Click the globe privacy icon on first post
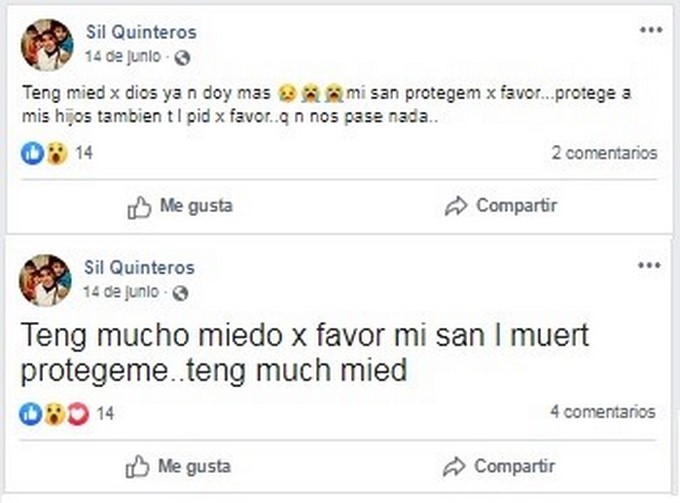 coord(181,57)
